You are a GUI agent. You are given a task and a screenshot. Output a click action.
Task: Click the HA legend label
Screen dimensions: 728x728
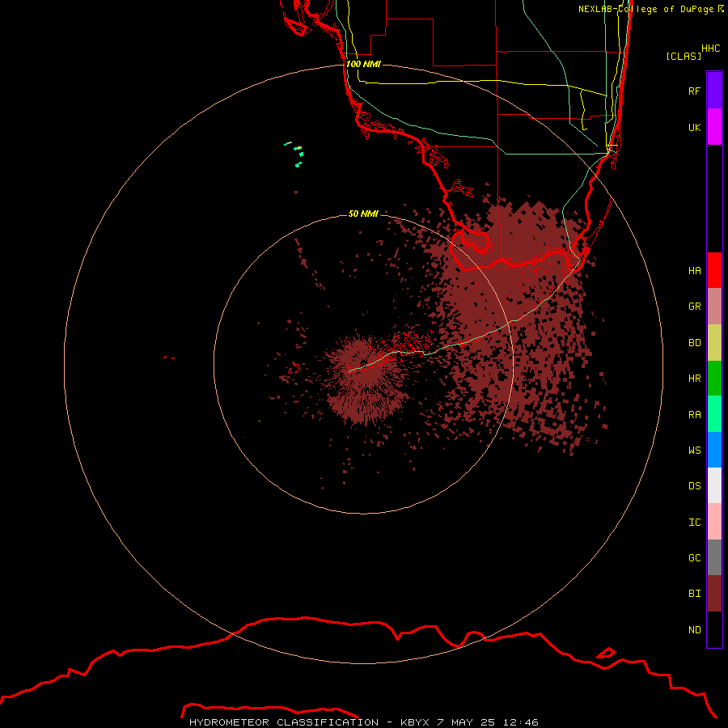pos(694,271)
